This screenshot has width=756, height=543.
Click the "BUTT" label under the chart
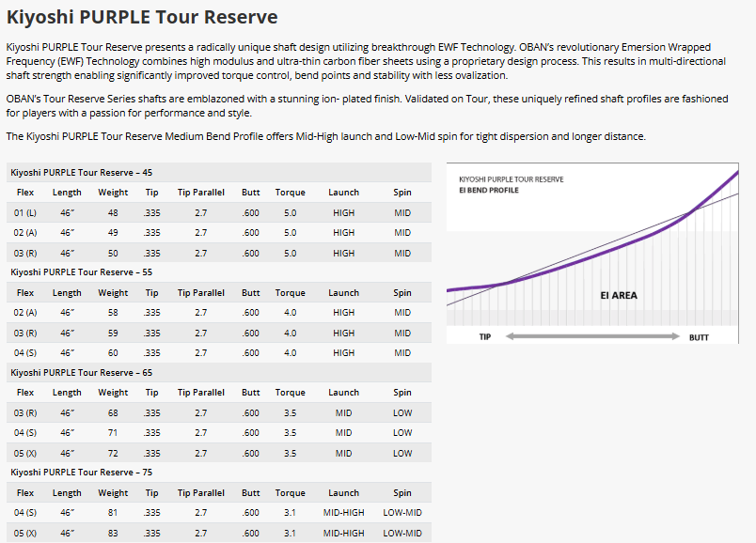pyautogui.click(x=698, y=336)
